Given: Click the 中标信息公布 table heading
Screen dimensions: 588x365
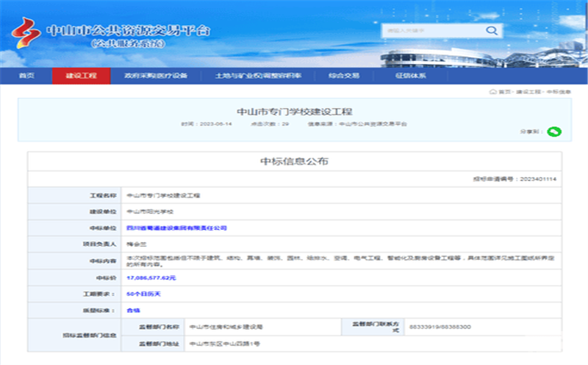Looking at the screenshot, I should click(294, 161).
